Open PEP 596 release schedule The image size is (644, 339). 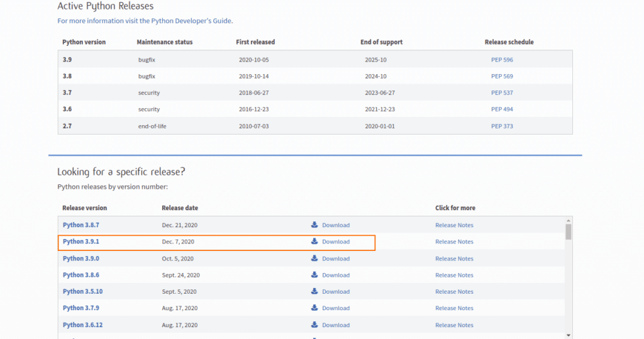502,60
